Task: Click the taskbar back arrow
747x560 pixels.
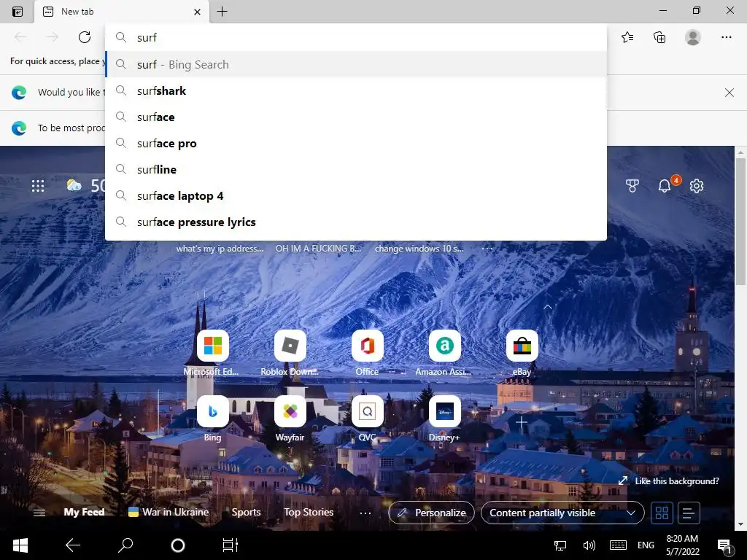Action: [73, 545]
